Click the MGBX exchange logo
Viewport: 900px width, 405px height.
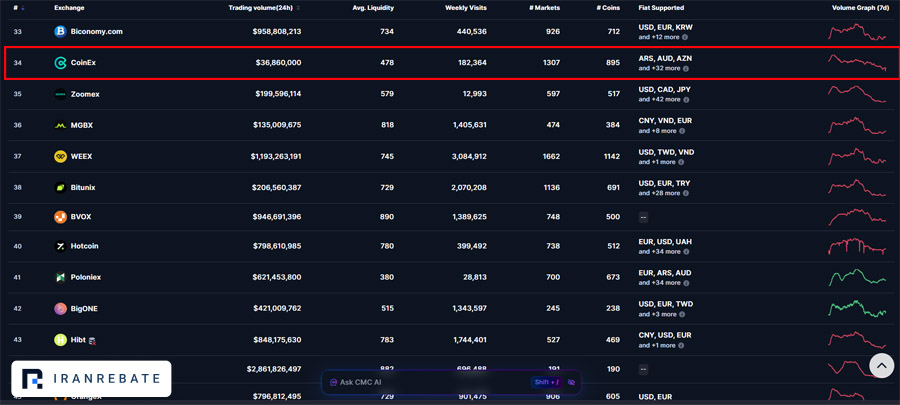point(60,125)
